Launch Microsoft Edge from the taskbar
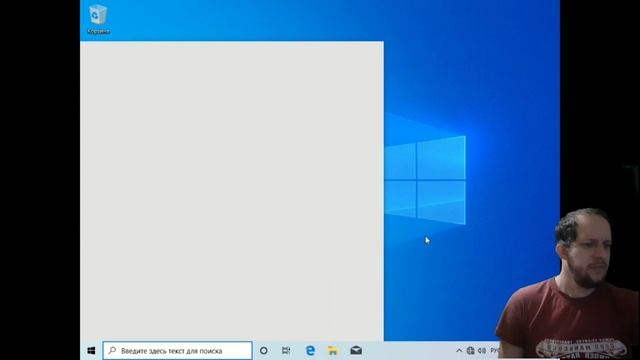 (310, 351)
